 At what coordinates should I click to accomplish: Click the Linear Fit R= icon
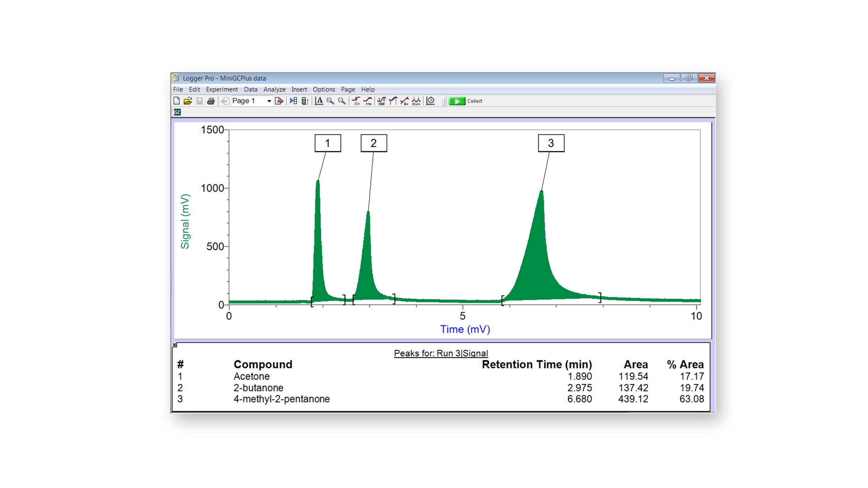pos(405,101)
